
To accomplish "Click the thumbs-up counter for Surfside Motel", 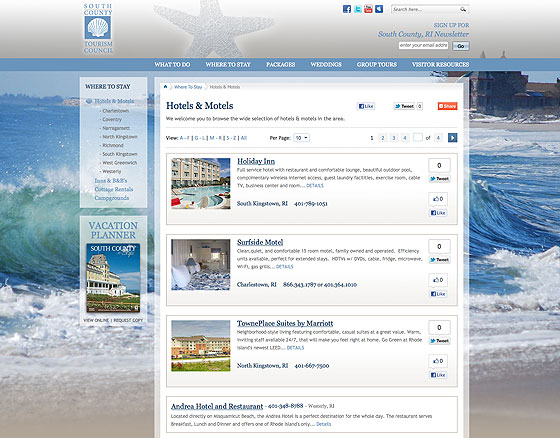I will (x=438, y=280).
